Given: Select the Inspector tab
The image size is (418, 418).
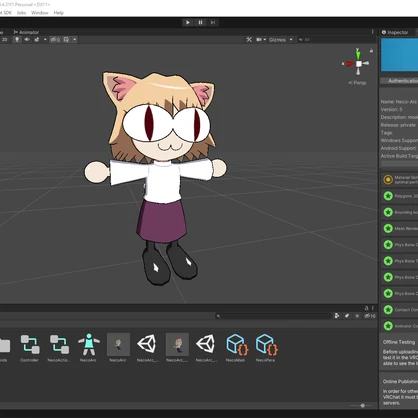Looking at the screenshot, I should [395, 32].
